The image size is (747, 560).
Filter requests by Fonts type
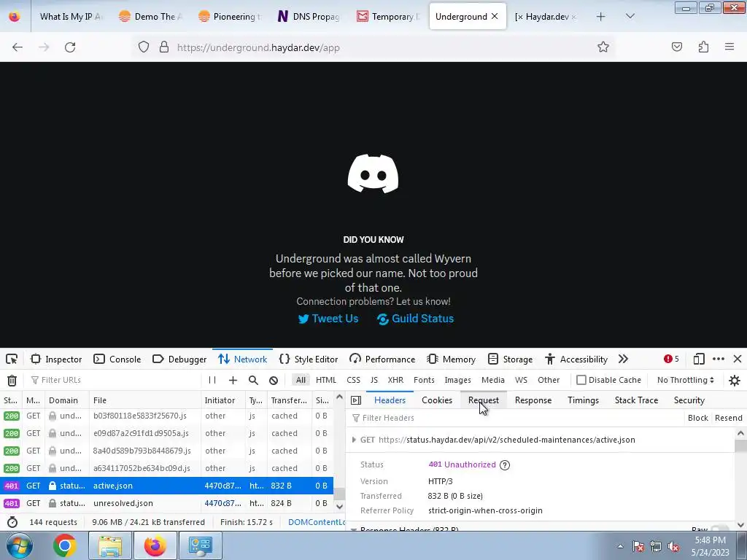pyautogui.click(x=424, y=380)
